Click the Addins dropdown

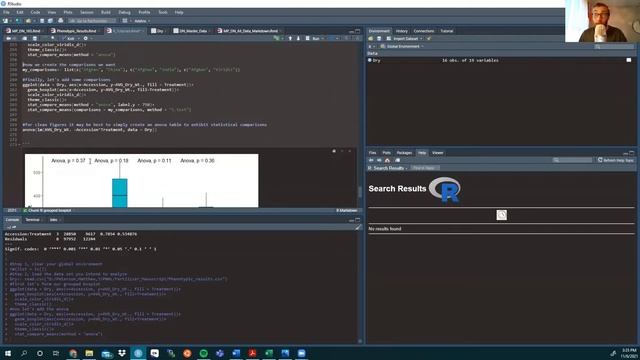point(142,21)
